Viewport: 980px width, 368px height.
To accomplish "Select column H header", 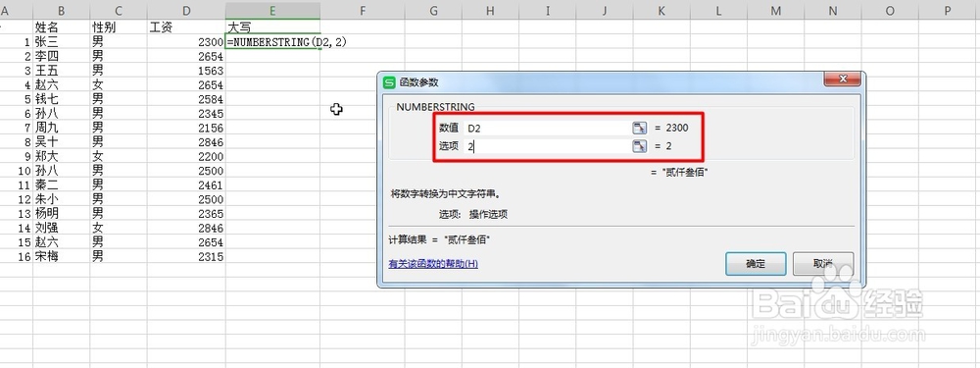I will tap(490, 10).
